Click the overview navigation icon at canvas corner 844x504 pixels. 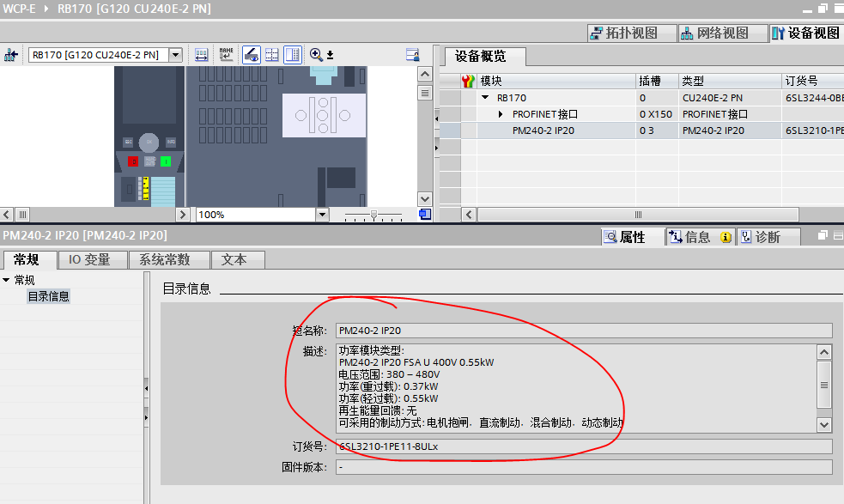pos(424,215)
